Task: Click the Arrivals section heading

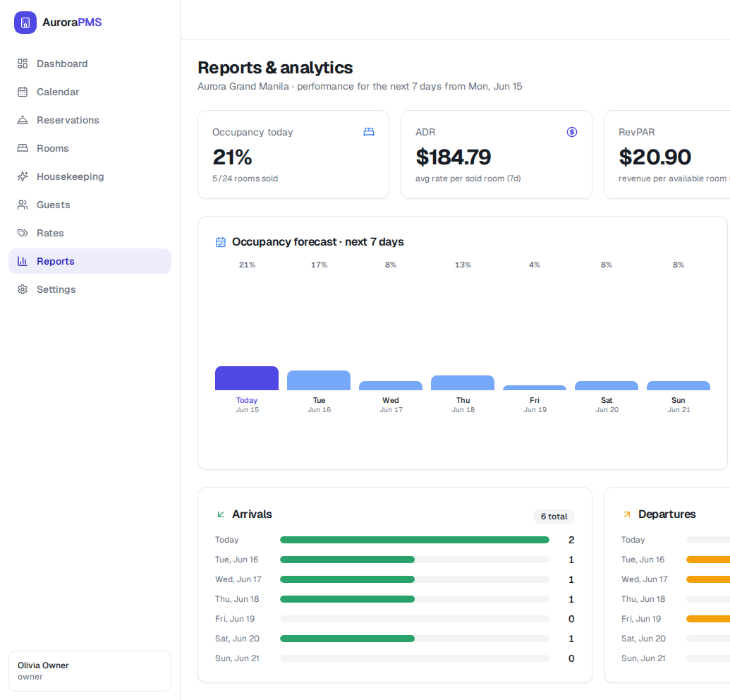Action: [252, 514]
